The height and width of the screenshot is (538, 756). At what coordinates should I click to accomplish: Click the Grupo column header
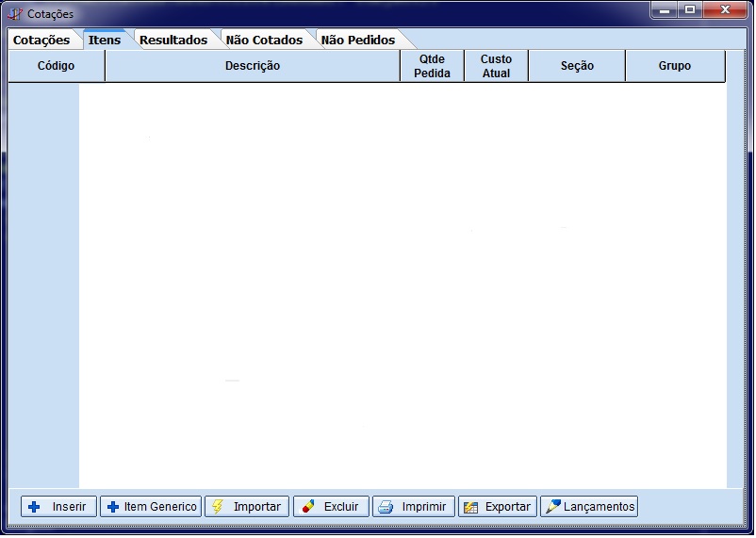675,66
